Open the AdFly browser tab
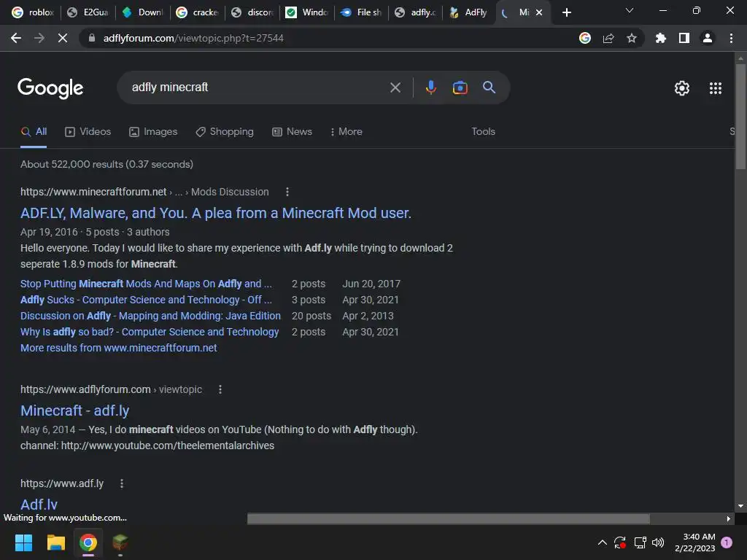 (x=469, y=12)
